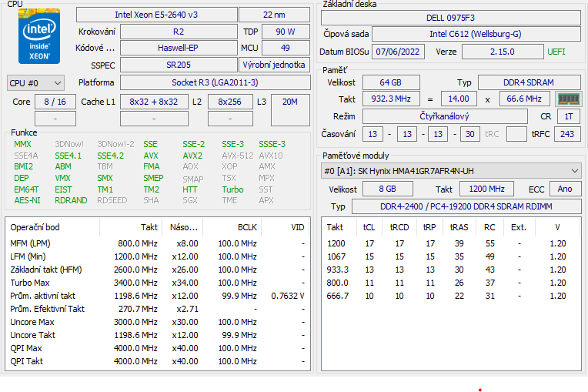
Task: Select the 800.0 memory timing row
Action: (451, 283)
